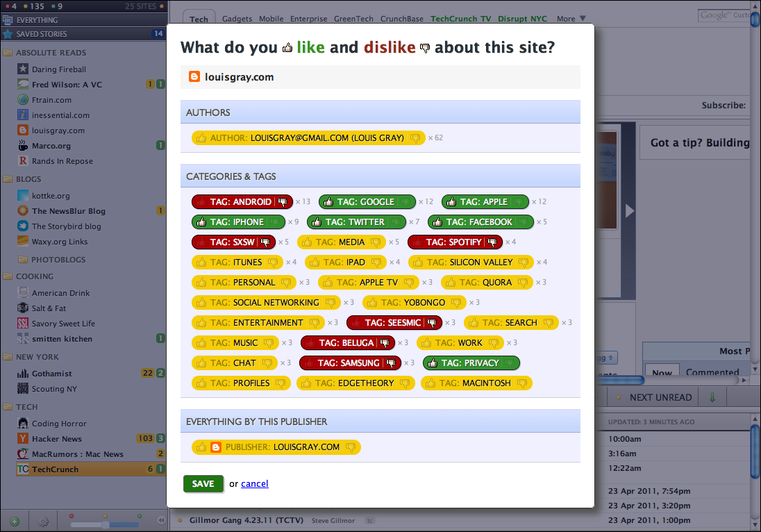The image size is (761, 532).
Task: Open the Mobile tab on TechCrunch
Action: click(x=271, y=19)
